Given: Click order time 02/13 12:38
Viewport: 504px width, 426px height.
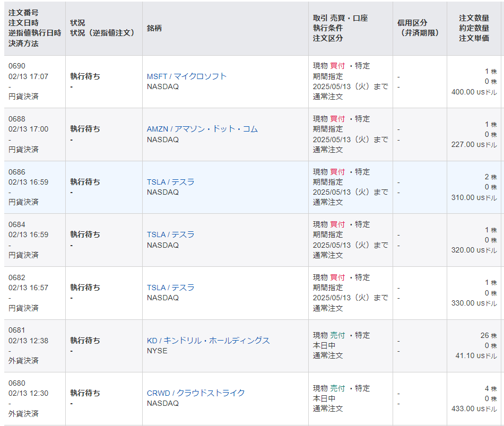Looking at the screenshot, I should tap(28, 341).
